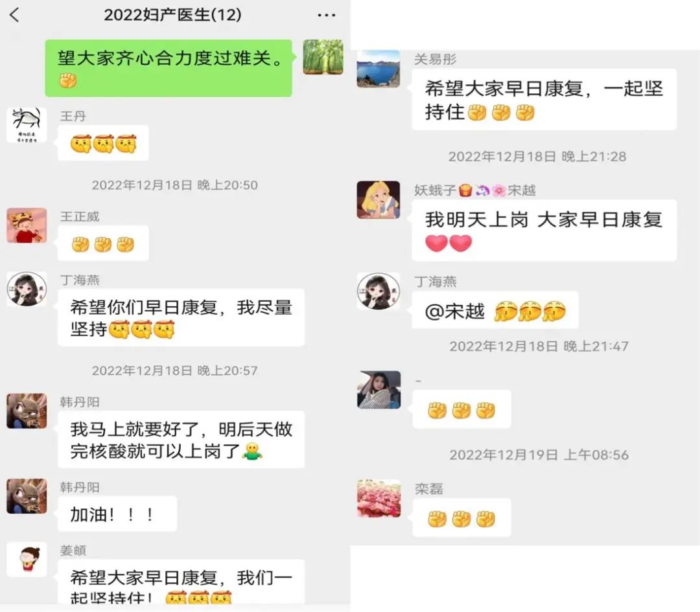700x612 pixels.
Task: Tap 栾磊's three fist emoji message
Action: 461,517
